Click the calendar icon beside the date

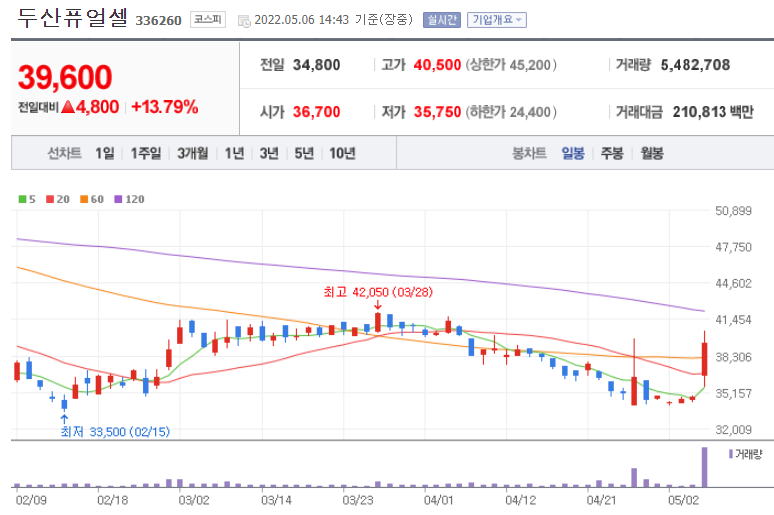pos(244,21)
